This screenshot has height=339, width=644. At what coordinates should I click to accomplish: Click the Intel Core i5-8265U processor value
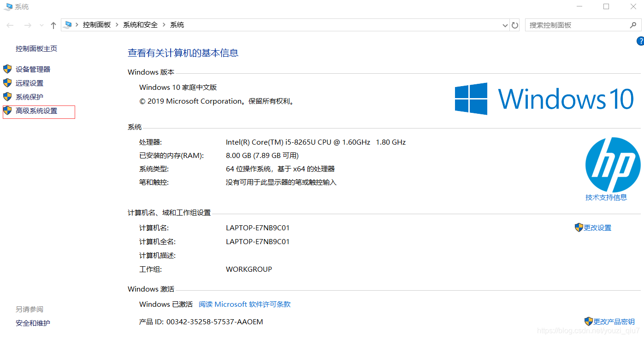coord(316,142)
